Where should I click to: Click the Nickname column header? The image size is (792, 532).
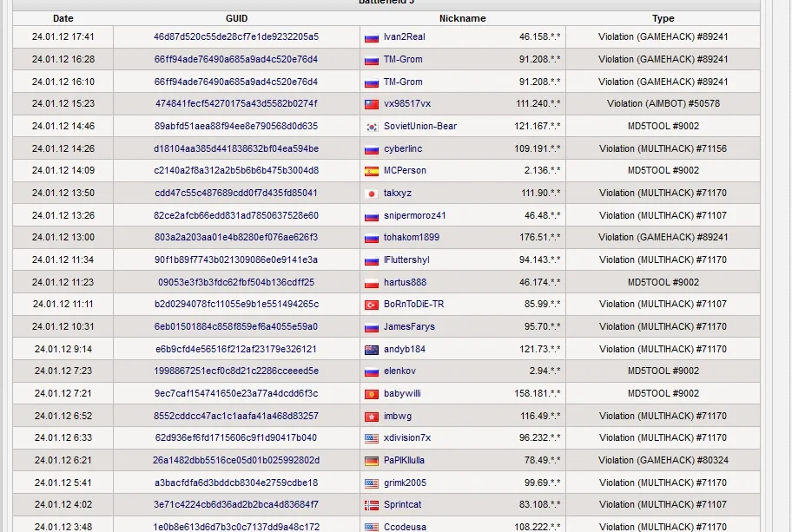462,18
